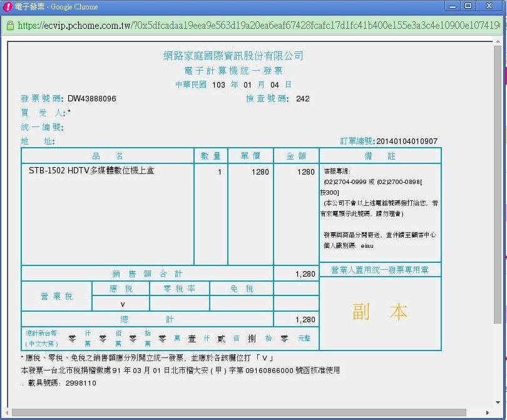Click the red 電子發票 window icon
The width and height of the screenshot is (507, 420).
coord(9,6)
